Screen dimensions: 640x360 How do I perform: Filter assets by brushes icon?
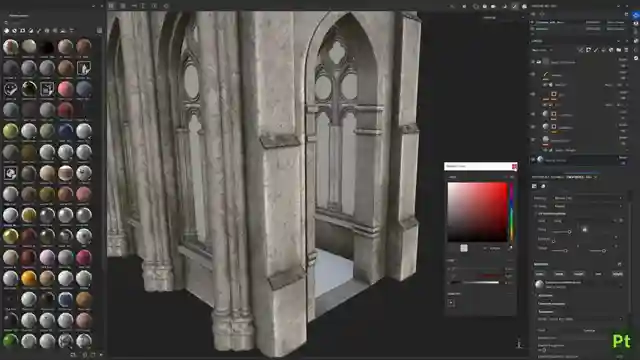pos(39,31)
